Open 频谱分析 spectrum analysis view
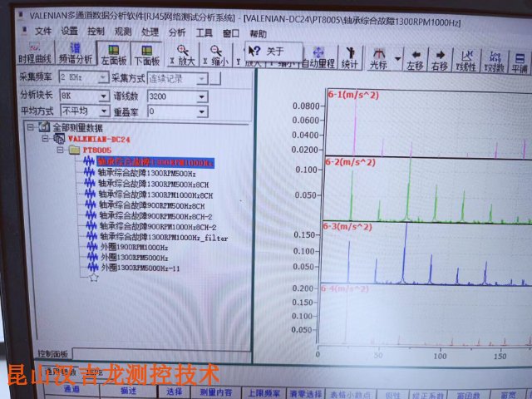 coord(75,55)
